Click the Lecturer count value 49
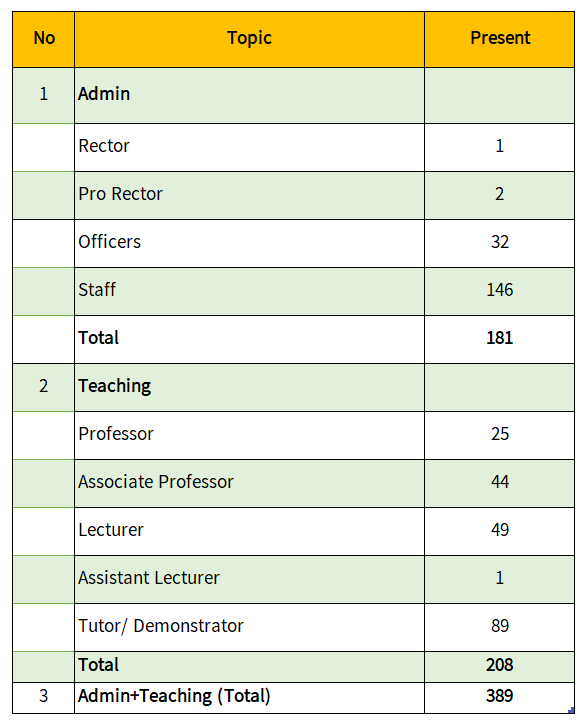 (500, 530)
